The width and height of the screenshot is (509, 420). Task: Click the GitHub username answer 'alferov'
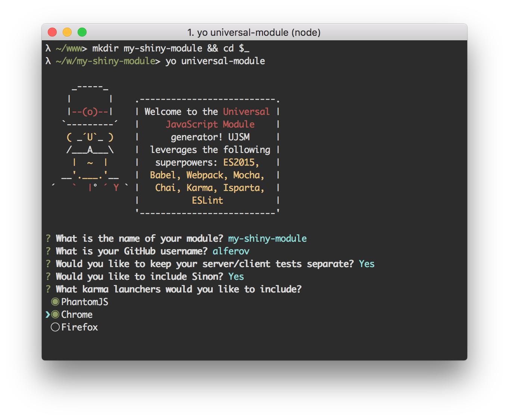(231, 251)
